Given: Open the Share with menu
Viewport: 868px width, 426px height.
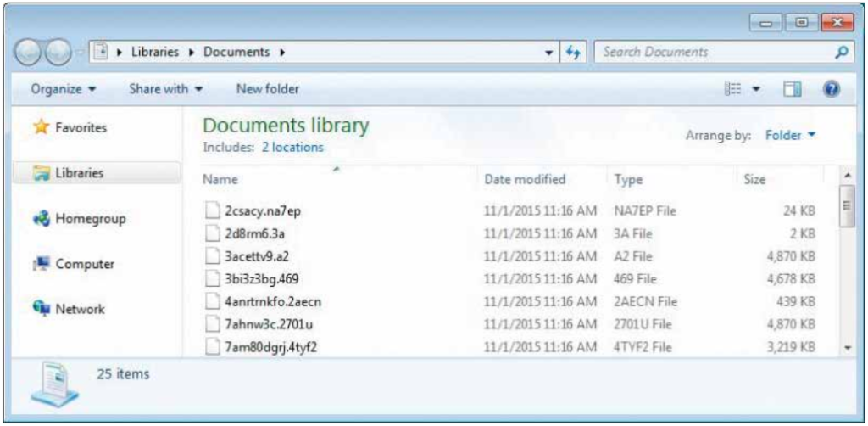Looking at the screenshot, I should click(166, 88).
